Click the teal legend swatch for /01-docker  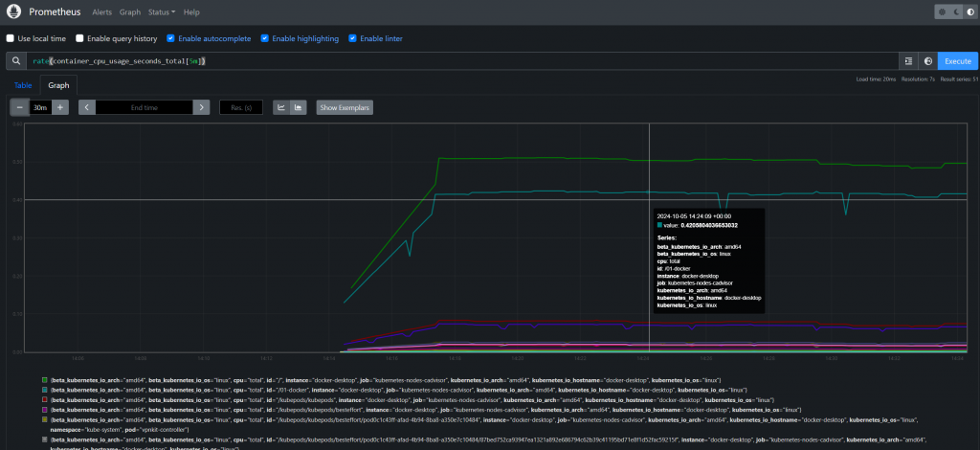[x=44, y=390]
